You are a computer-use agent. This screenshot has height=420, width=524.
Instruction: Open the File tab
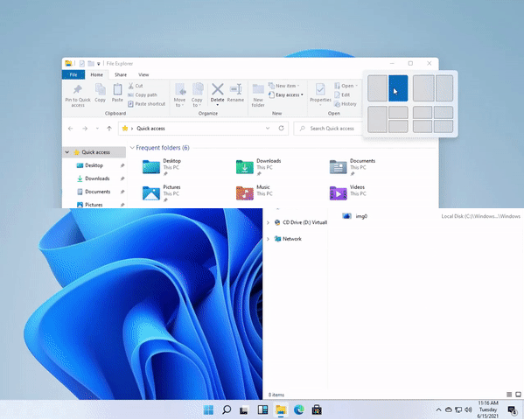73,74
